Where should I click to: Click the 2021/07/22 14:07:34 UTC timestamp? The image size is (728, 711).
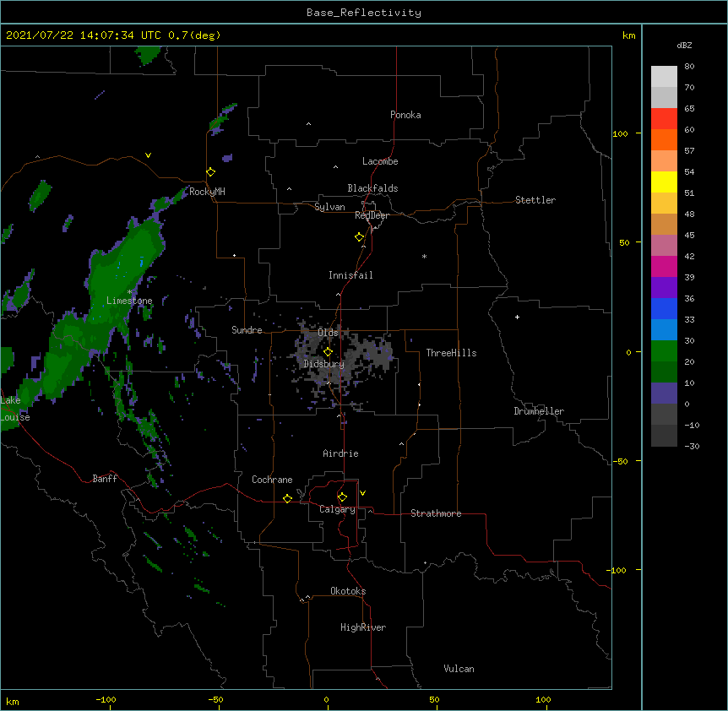click(84, 35)
